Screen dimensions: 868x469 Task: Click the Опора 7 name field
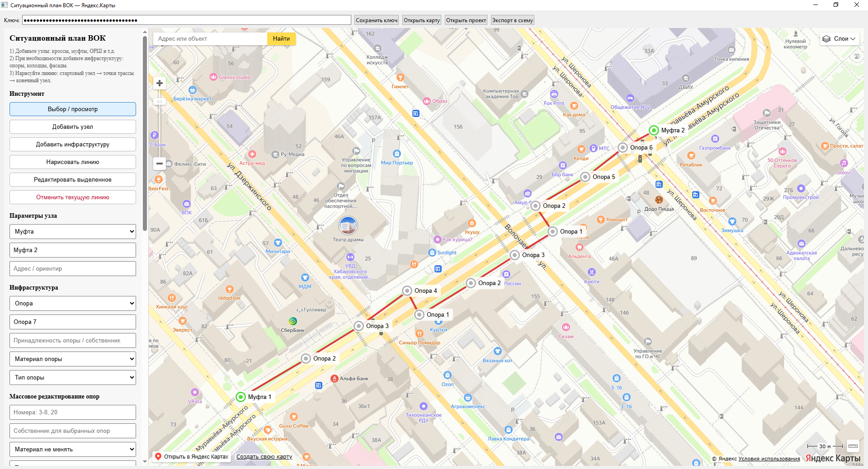click(72, 322)
